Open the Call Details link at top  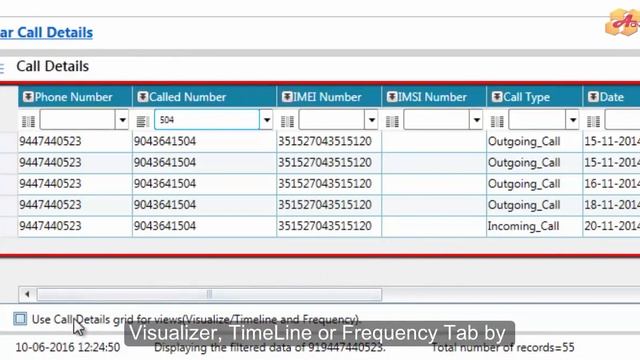coord(46,32)
